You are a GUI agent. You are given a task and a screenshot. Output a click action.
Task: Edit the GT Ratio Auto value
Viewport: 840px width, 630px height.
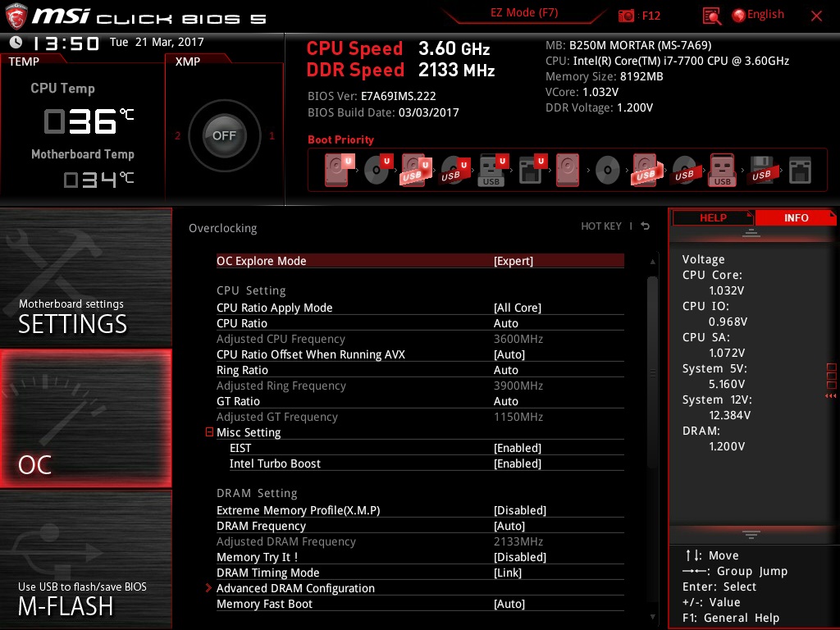point(505,400)
